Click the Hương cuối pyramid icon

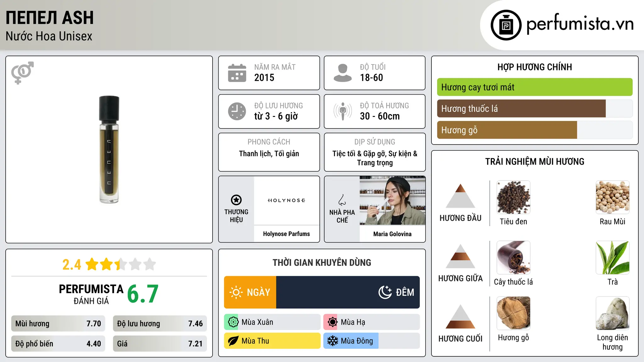pos(460,316)
